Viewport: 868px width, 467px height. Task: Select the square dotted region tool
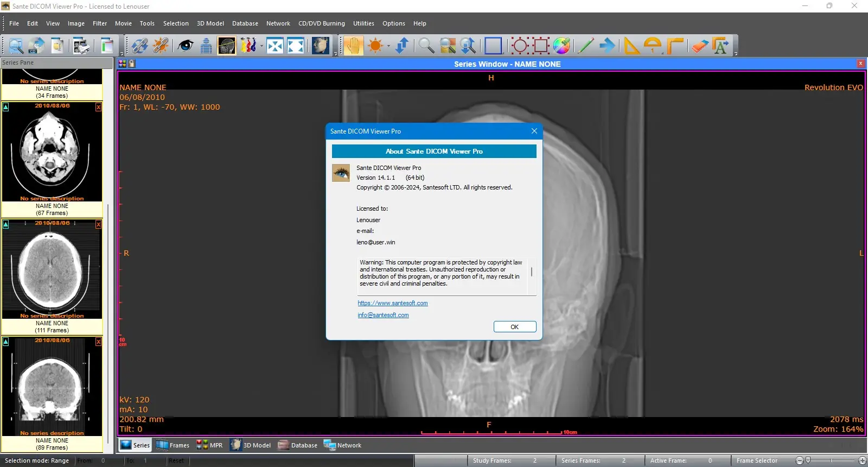pos(541,46)
